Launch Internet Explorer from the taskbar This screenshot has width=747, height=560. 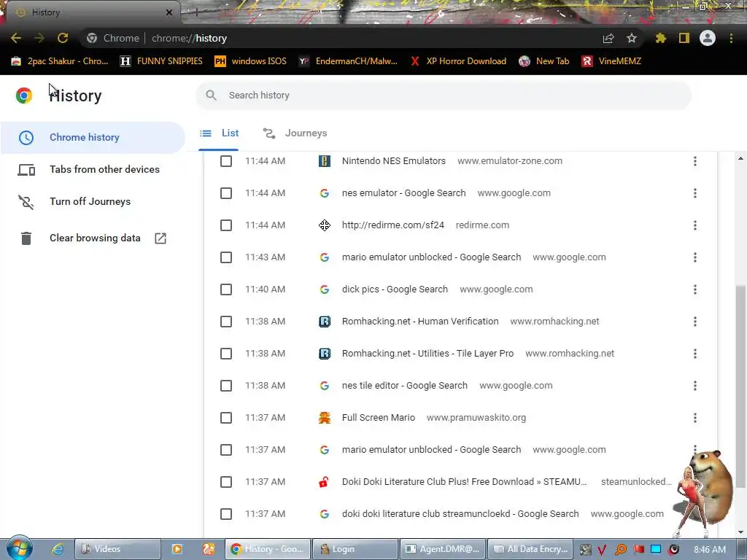(58, 549)
